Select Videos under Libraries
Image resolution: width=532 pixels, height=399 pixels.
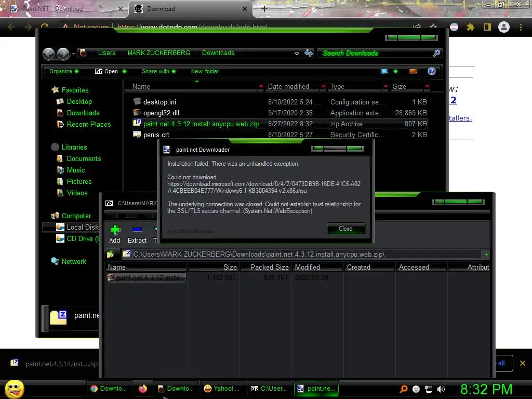click(77, 193)
